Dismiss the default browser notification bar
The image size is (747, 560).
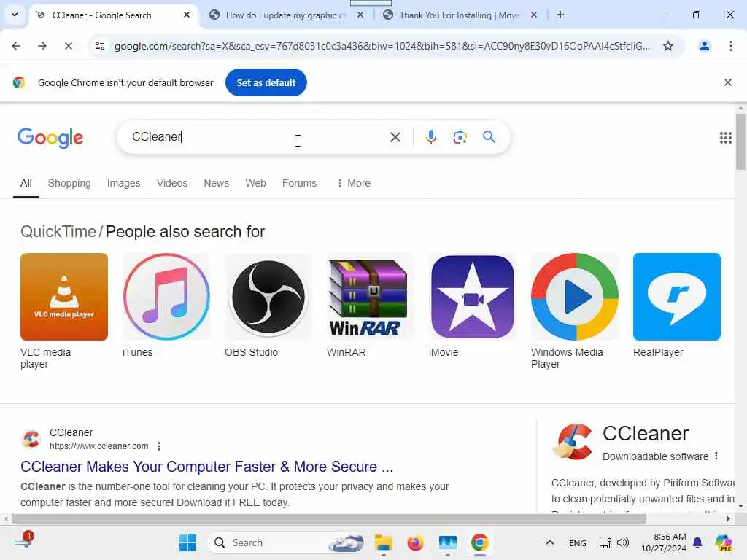[727, 82]
